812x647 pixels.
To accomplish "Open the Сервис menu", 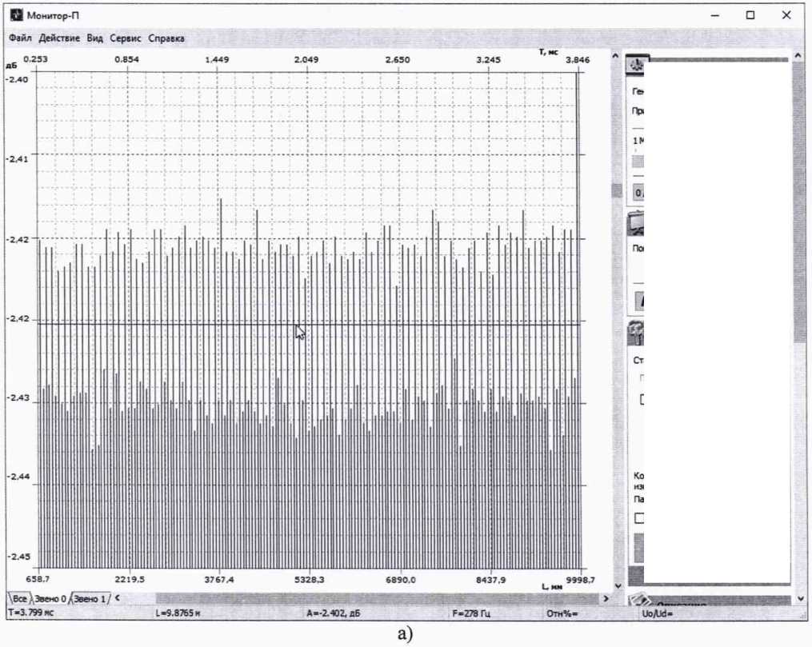I will click(126, 38).
